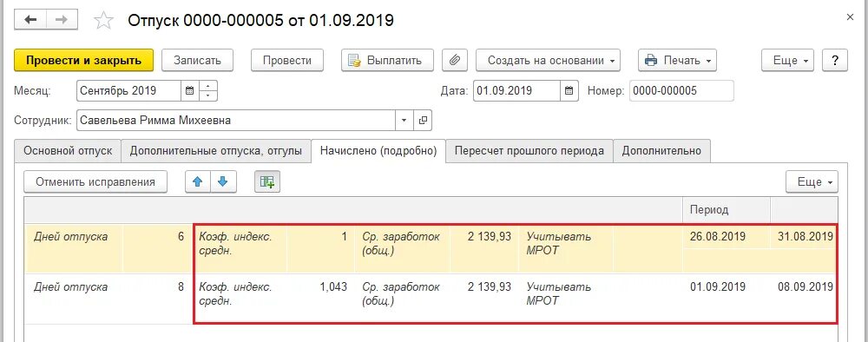The image size is (868, 342).
Task: Open the employee card icon next to Сотрудник
Action: (423, 120)
